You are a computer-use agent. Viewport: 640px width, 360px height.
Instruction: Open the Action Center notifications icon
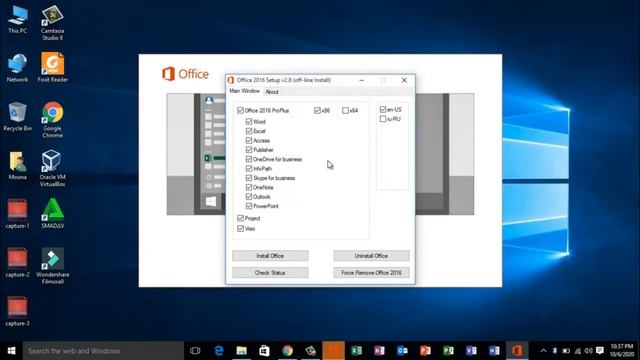pos(600,351)
